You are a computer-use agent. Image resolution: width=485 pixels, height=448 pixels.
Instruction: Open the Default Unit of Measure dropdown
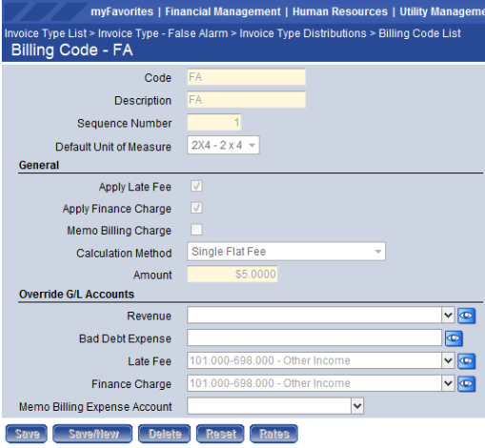click(x=223, y=145)
